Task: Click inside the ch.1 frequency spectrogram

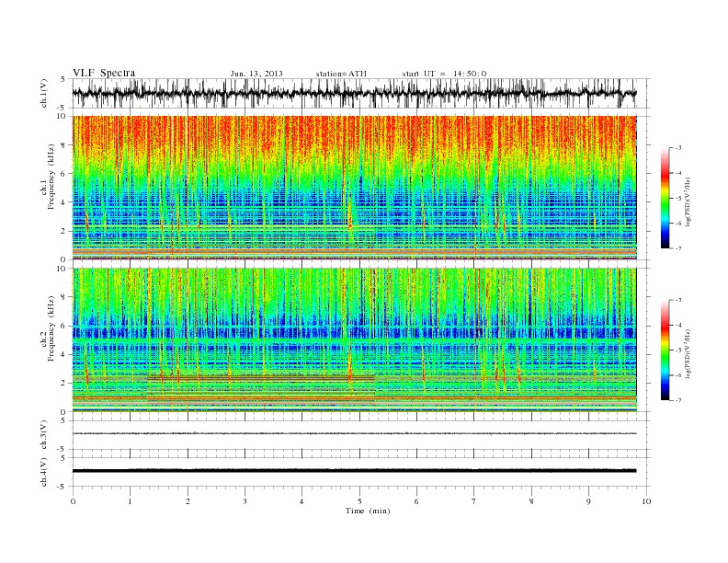Action: pos(354,188)
